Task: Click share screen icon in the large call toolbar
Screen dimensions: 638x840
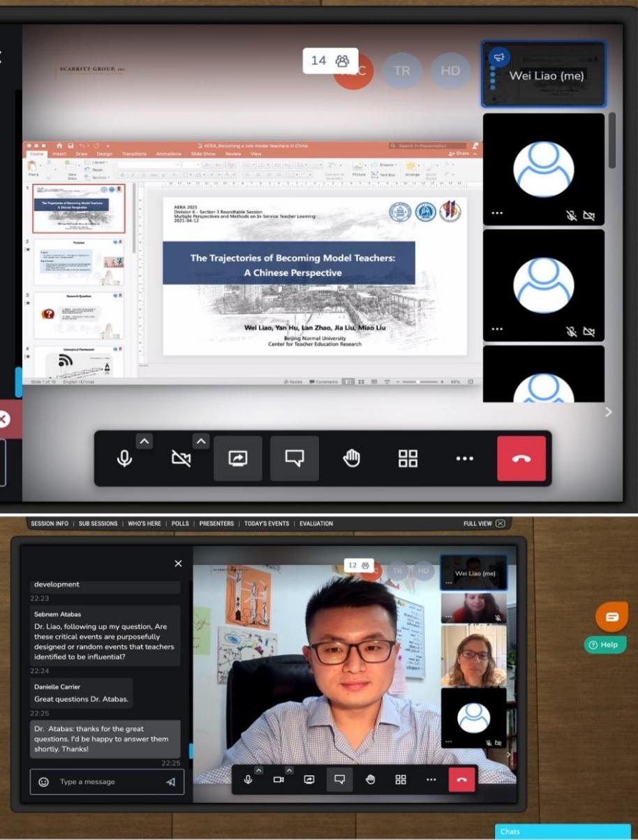Action: point(238,458)
